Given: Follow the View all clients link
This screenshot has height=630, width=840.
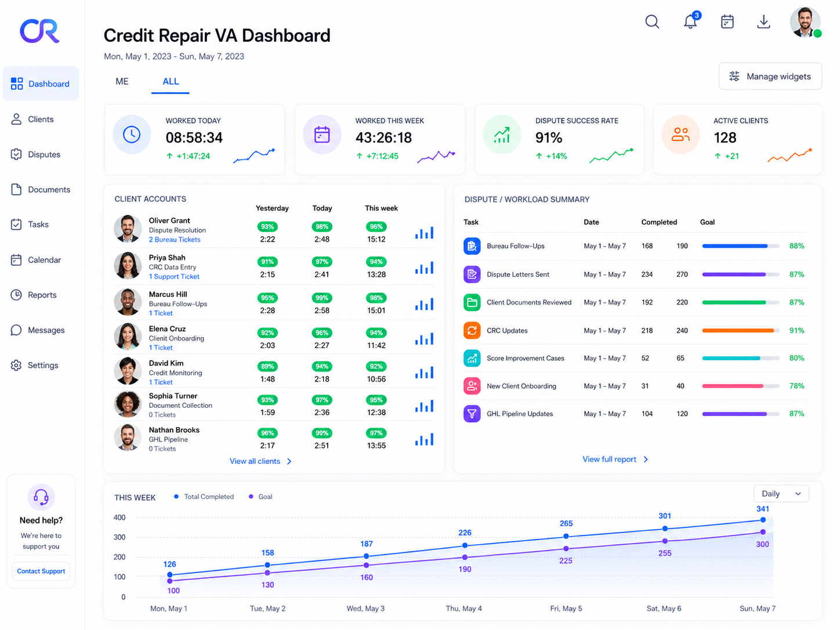Looking at the screenshot, I should point(260,461).
